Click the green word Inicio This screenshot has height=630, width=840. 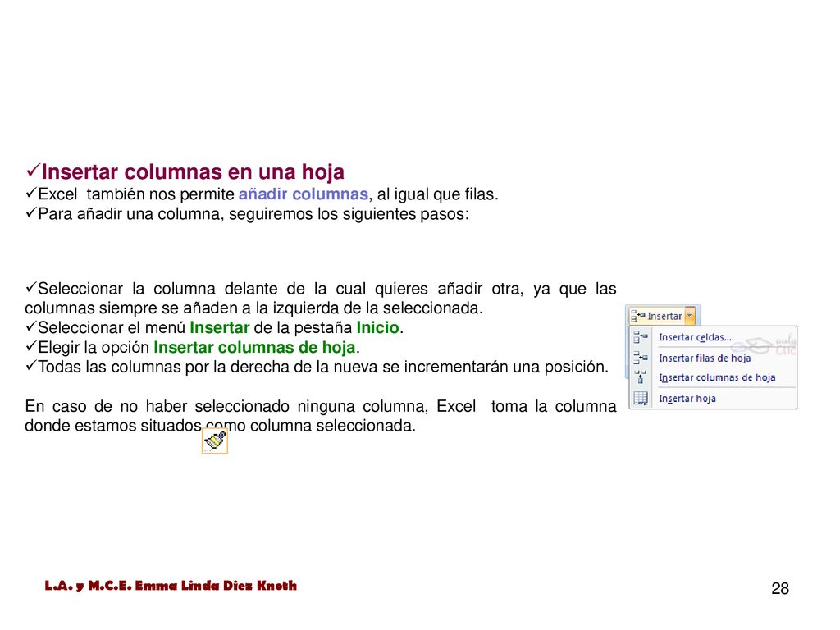377,327
